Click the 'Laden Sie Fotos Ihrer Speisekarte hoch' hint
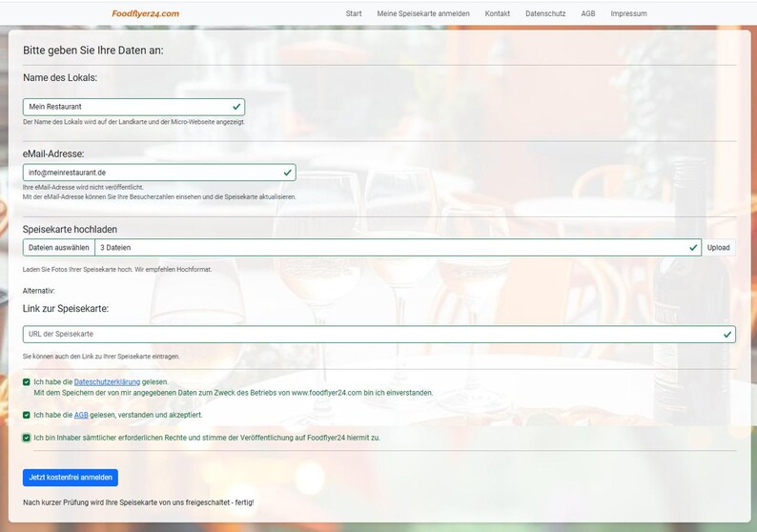 (117, 270)
